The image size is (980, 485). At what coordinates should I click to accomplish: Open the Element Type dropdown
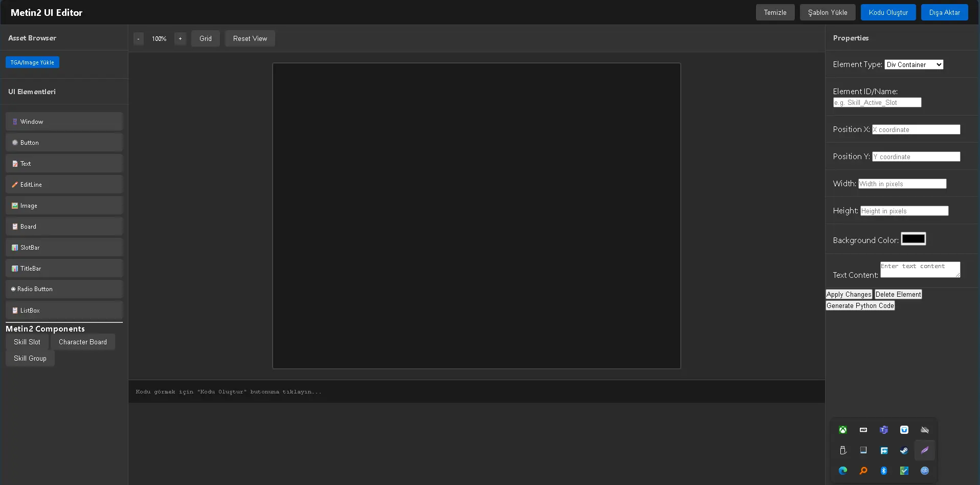914,64
